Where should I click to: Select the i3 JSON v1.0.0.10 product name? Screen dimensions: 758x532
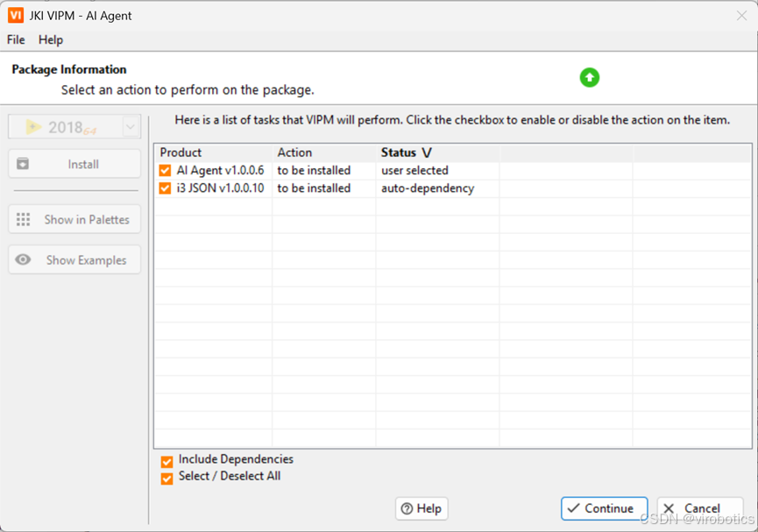pyautogui.click(x=221, y=188)
